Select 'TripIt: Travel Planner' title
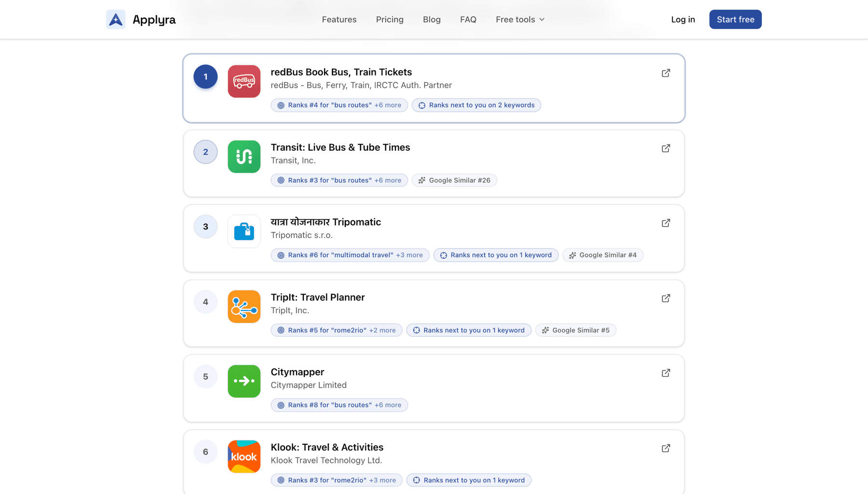The image size is (868, 494). tap(317, 297)
